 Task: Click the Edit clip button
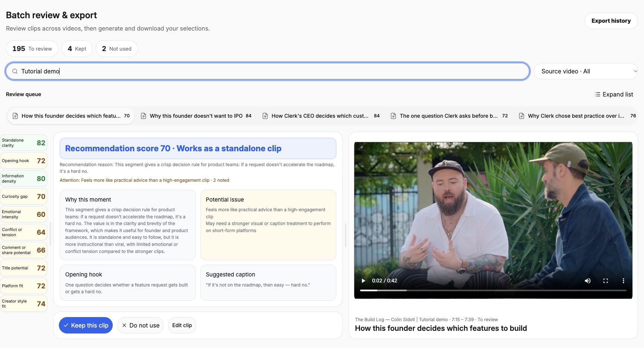182,325
